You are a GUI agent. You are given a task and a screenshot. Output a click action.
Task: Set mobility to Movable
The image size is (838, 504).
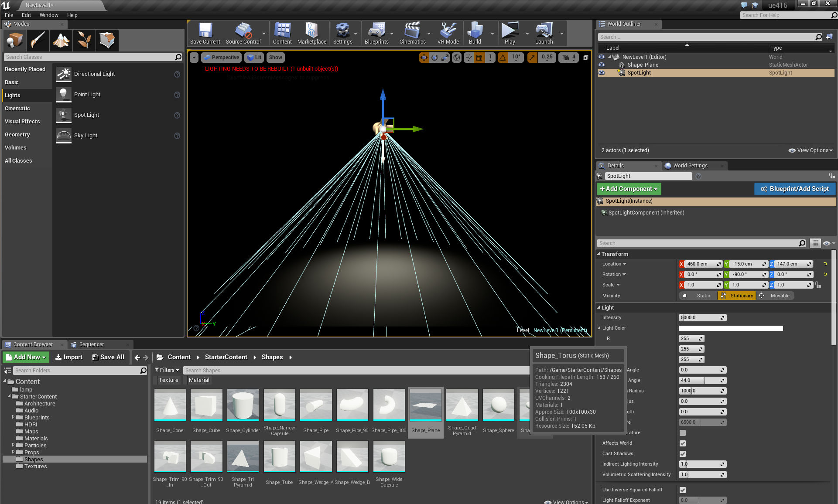point(776,296)
